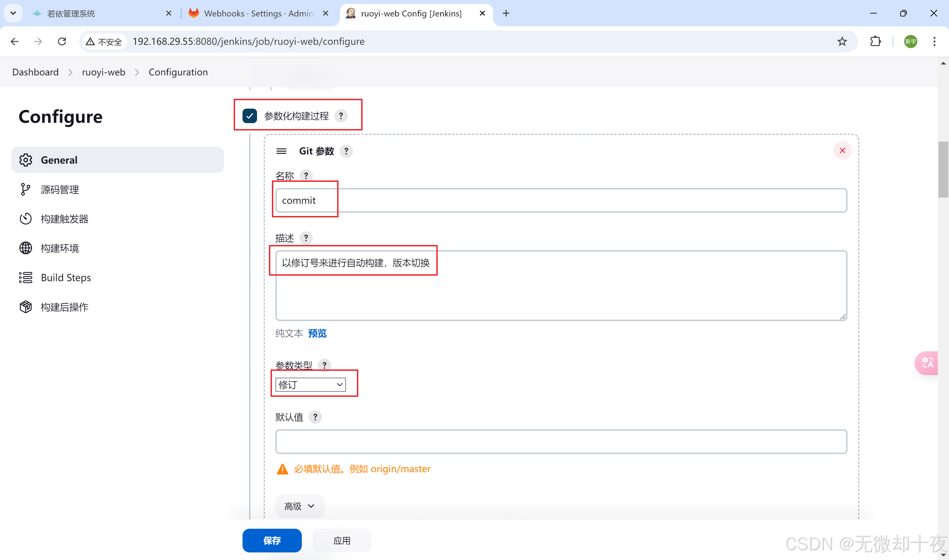Click the 构建环境 globe icon
Image resolution: width=949 pixels, height=560 pixels.
[x=26, y=248]
